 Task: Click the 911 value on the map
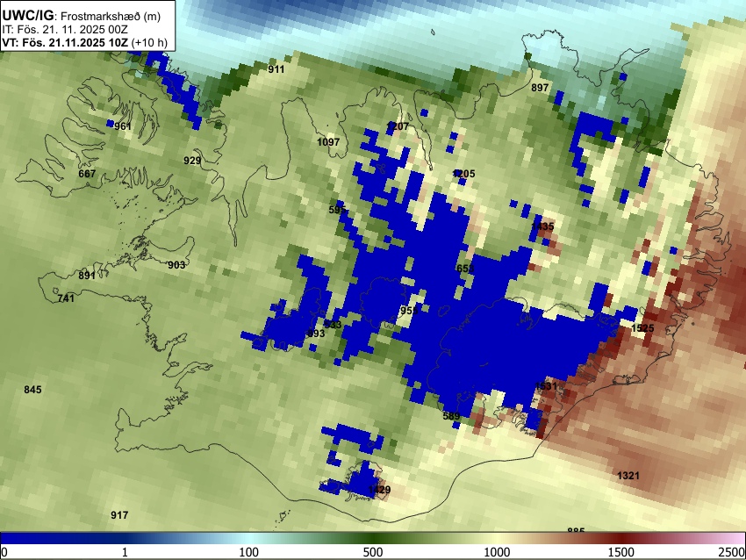(x=276, y=69)
